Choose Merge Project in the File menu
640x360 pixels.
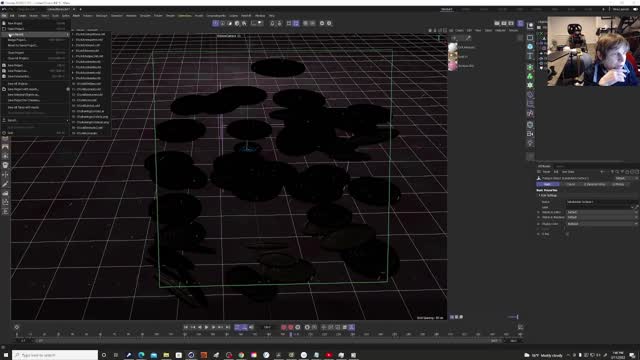pyautogui.click(x=17, y=40)
